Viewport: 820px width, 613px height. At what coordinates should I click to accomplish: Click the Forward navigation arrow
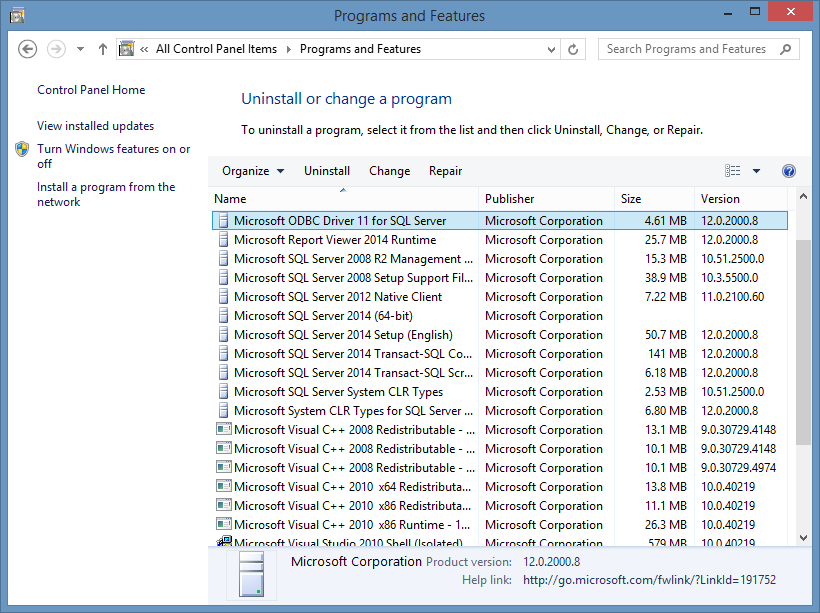pyautogui.click(x=56, y=49)
